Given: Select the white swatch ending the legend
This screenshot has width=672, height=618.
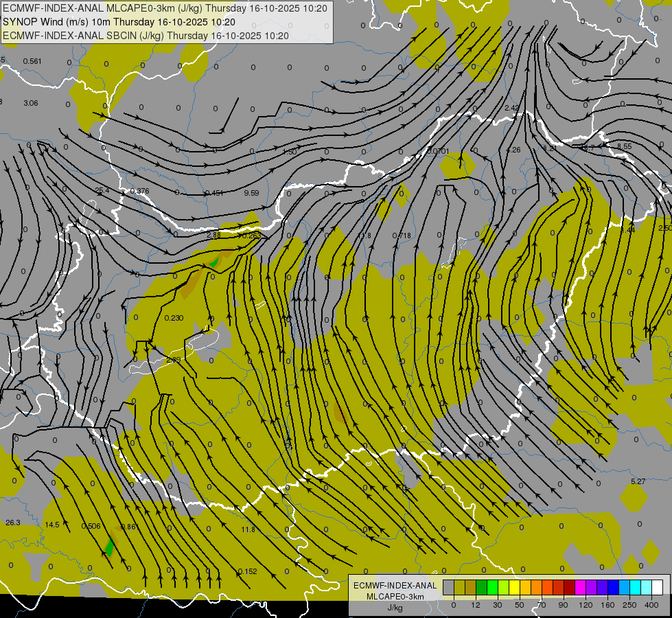Looking at the screenshot, I should [658, 587].
